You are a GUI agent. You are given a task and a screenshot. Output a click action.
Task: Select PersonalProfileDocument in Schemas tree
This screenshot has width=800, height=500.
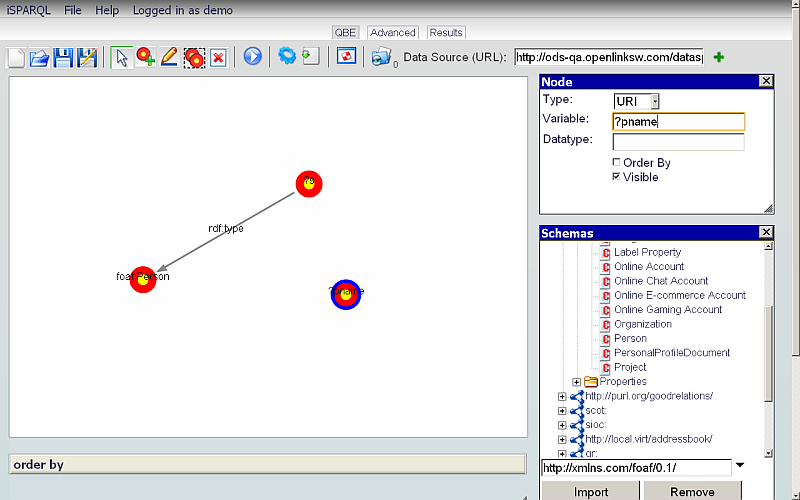pyautogui.click(x=671, y=353)
